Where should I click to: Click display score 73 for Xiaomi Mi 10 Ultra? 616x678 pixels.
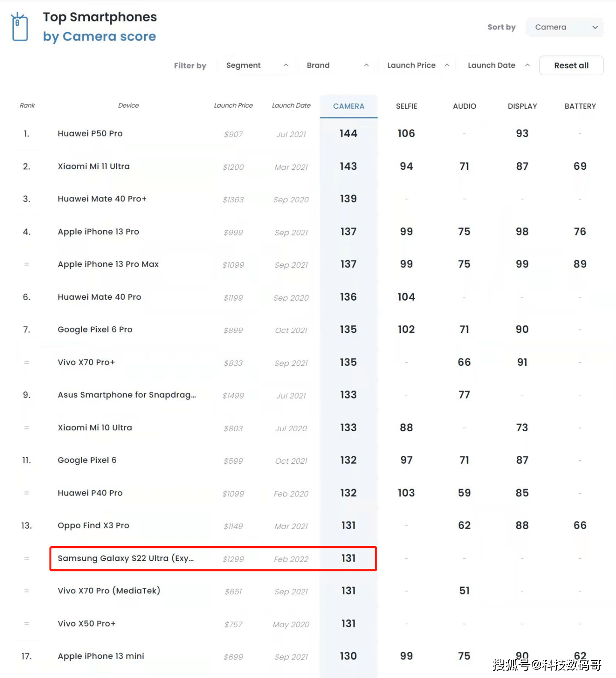tap(522, 428)
